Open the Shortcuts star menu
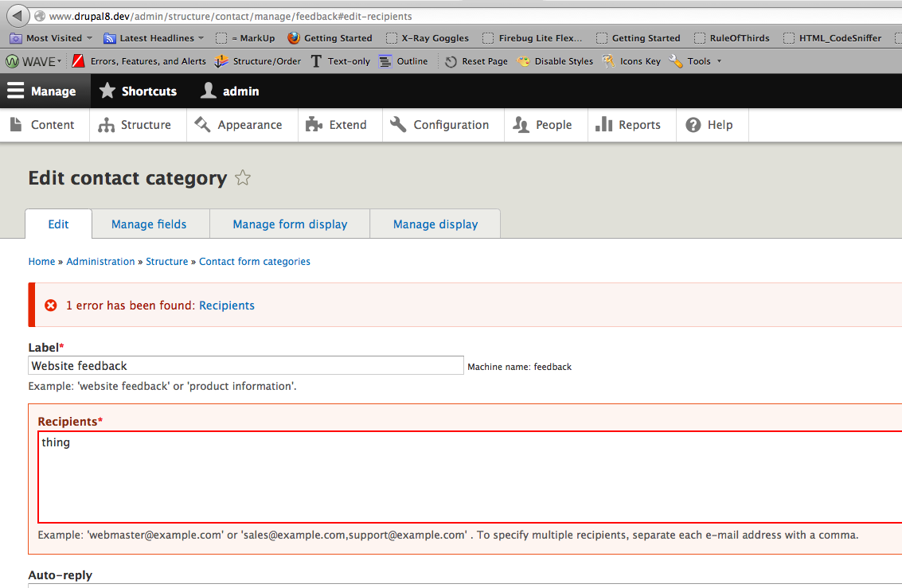902x588 pixels. click(x=138, y=92)
